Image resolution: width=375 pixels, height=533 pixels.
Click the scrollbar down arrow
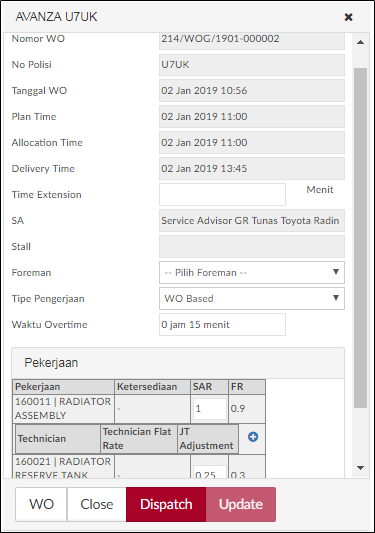pyautogui.click(x=360, y=468)
